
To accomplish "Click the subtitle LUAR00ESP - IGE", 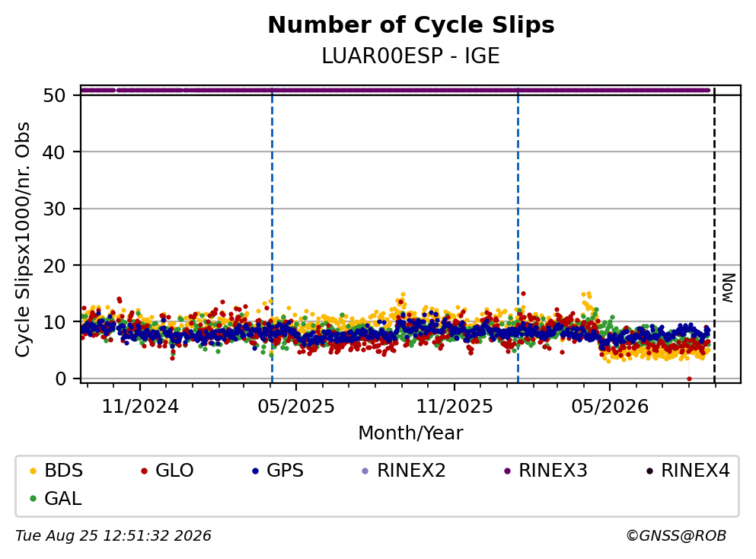I will point(411,56).
